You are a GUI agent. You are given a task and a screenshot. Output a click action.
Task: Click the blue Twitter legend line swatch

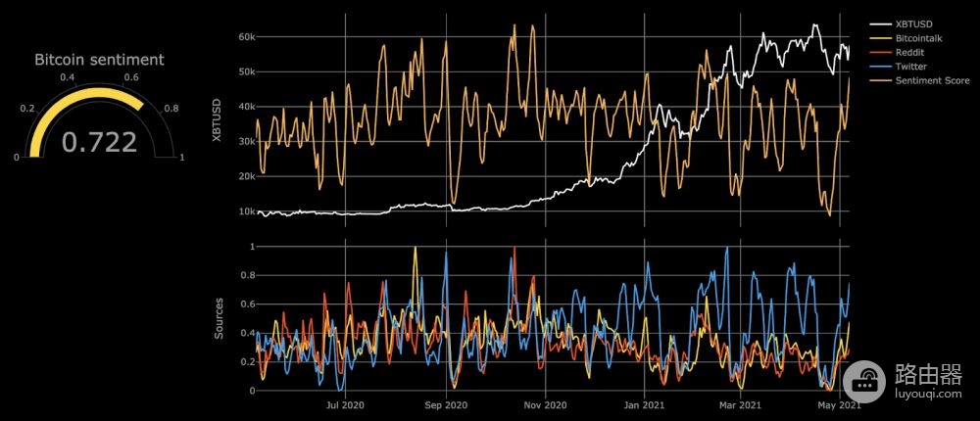click(880, 67)
